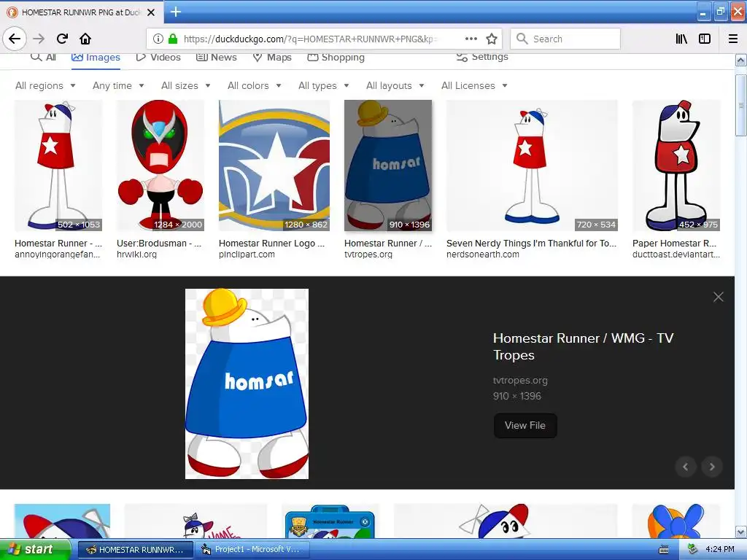Image resolution: width=747 pixels, height=560 pixels.
Task: Open the Homestar Runner / WMG - TV Tropes title
Action: [x=583, y=346]
